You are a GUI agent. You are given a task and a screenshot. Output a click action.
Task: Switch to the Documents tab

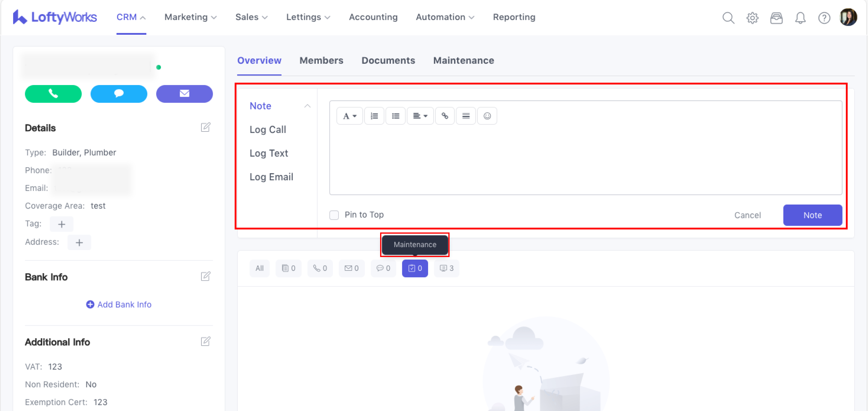tap(388, 60)
